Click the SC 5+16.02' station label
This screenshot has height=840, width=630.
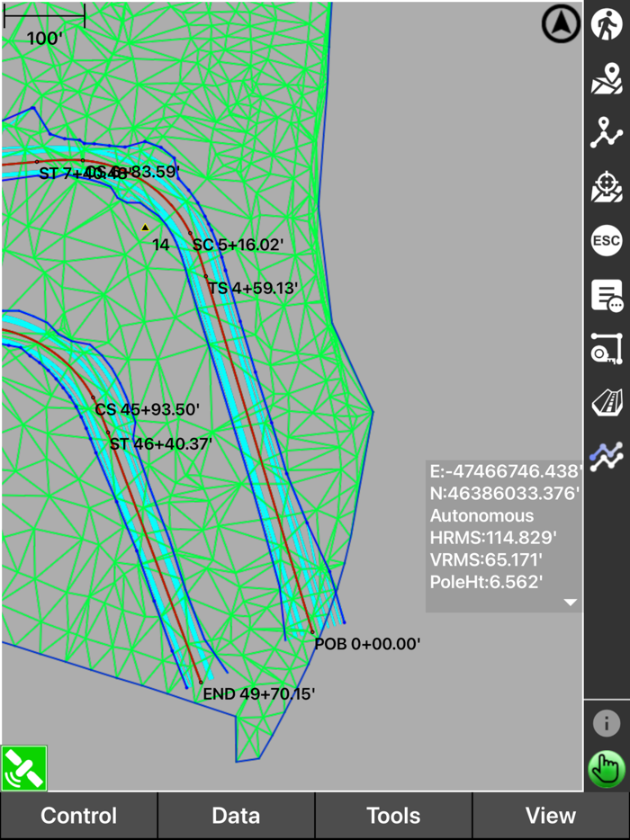[x=238, y=245]
